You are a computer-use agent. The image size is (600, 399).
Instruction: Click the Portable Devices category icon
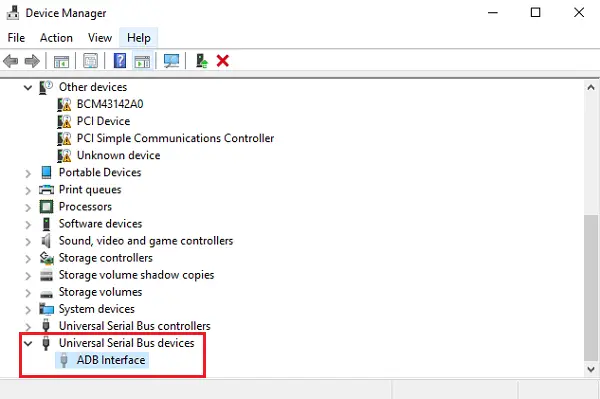(46, 173)
